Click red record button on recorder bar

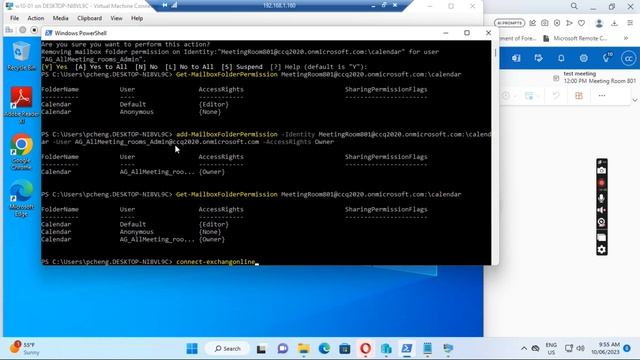point(601,183)
